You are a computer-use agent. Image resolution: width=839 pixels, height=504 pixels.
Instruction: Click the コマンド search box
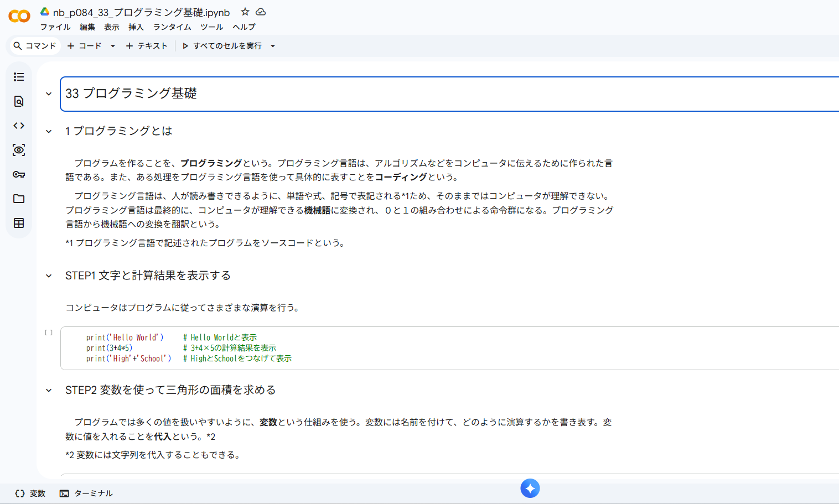point(35,46)
